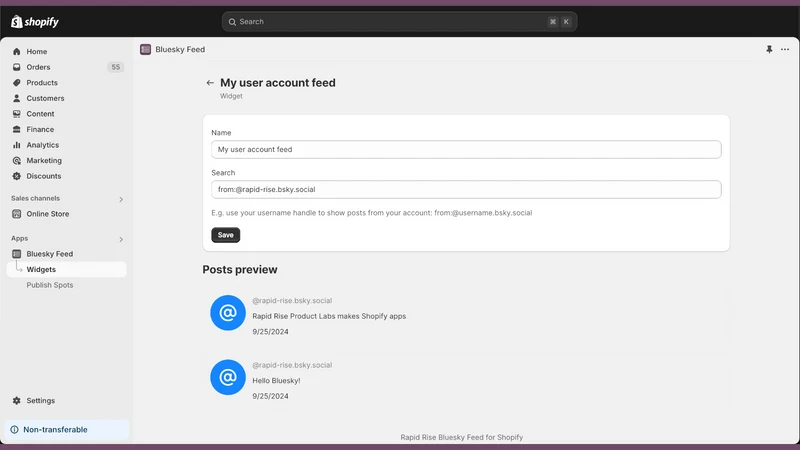
Task: Click handle above Rapid Rise post
Action: [292, 301]
